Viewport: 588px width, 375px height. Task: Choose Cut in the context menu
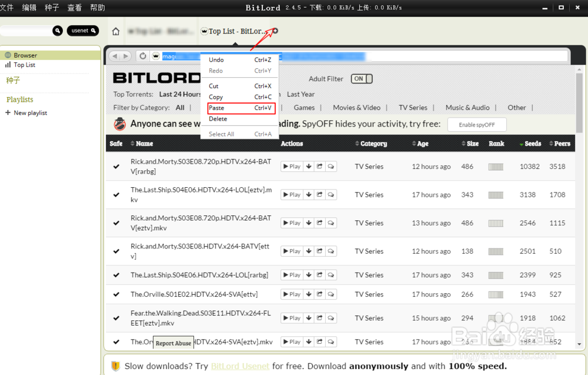tap(240, 86)
